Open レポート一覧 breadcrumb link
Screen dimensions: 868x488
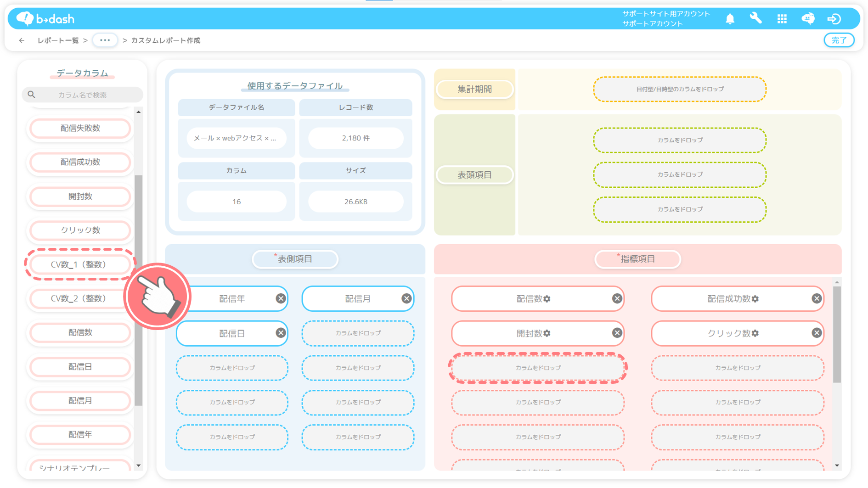[58, 40]
